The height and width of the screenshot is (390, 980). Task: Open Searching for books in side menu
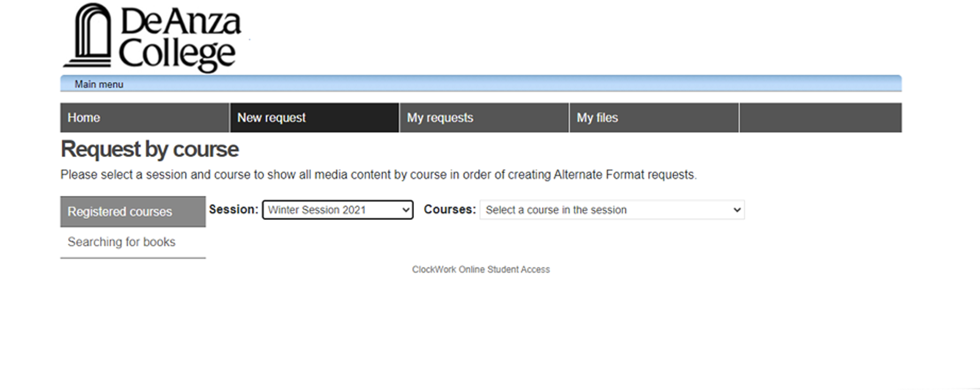pos(122,242)
